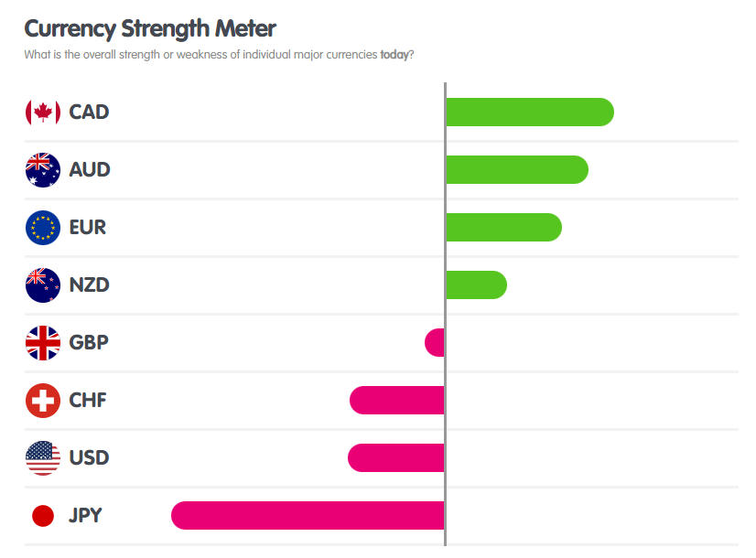Click the Canadian flag icon
This screenshot has width=756, height=558.
(43, 113)
